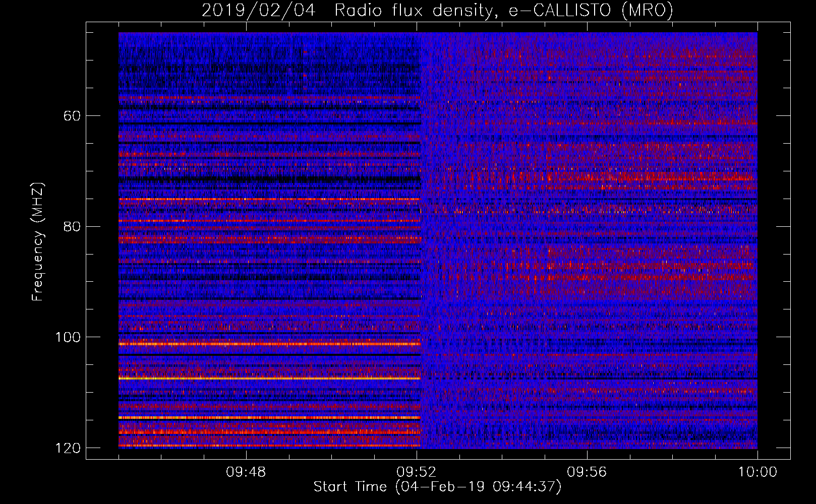Click the 'Start Time (04-Feb-19 09:44:37)' axis label
The height and width of the screenshot is (504, 816).
click(437, 487)
